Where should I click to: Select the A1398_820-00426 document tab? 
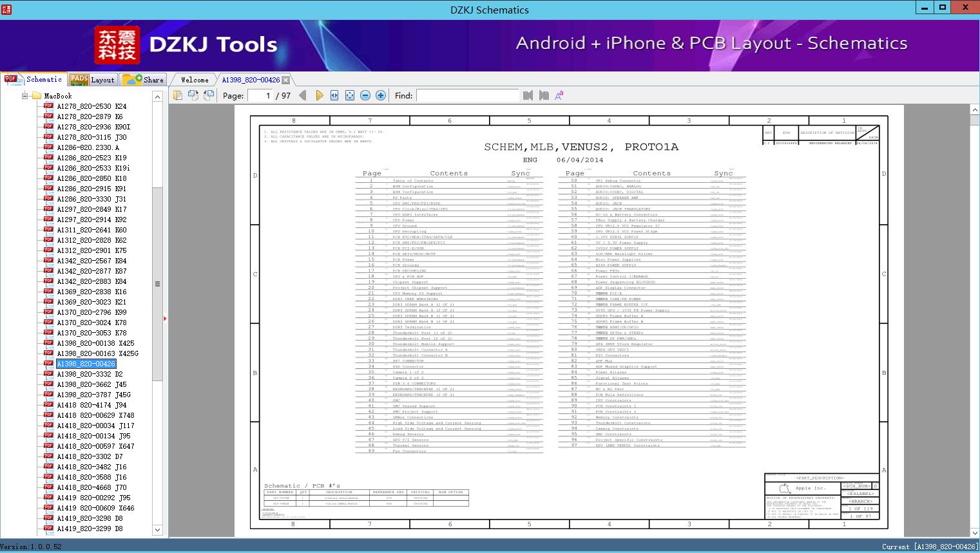(x=251, y=80)
